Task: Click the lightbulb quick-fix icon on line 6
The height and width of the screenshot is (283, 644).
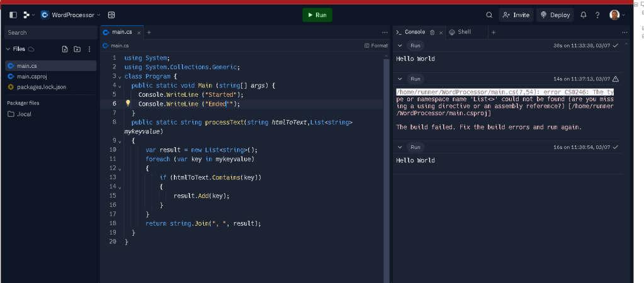Action: click(x=128, y=103)
